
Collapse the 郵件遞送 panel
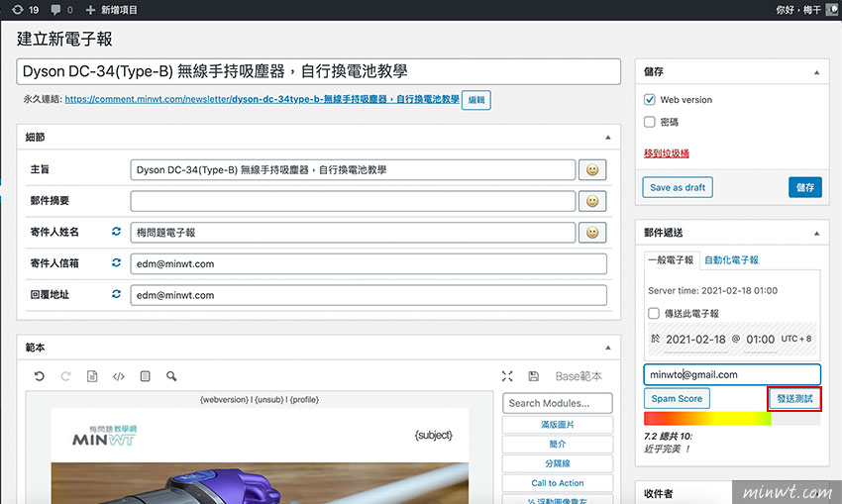817,233
